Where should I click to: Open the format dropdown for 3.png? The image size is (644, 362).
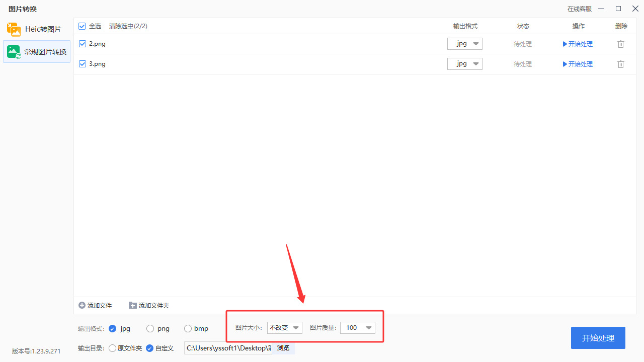[465, 64]
